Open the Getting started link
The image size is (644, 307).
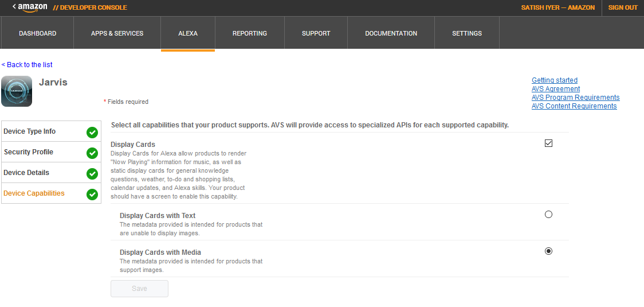click(555, 80)
